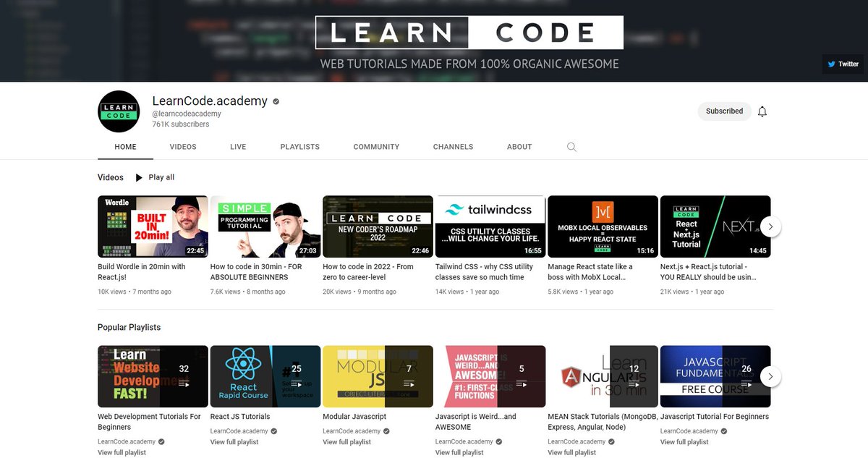Open the PLAYLISTS tab
Image resolution: width=868 pixels, height=458 pixels.
tap(299, 147)
